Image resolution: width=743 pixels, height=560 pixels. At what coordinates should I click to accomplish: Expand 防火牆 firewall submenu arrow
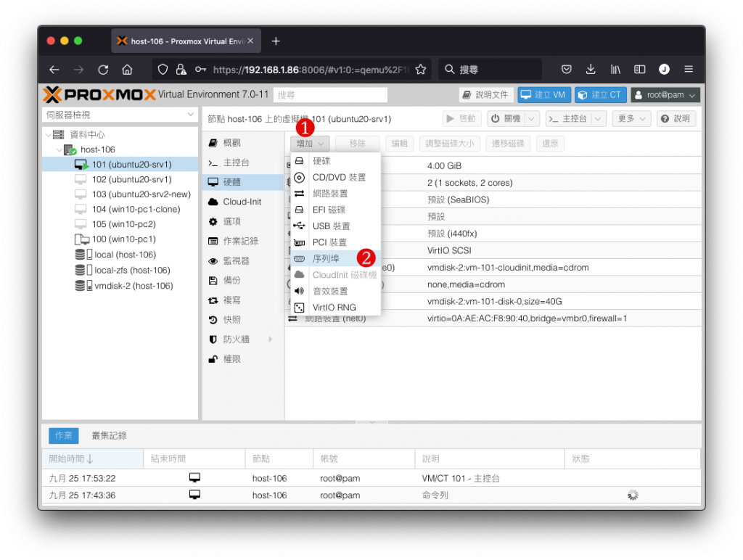271,339
